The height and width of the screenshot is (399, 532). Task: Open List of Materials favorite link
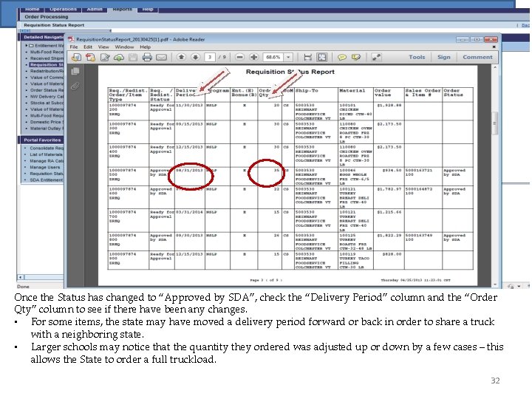pos(47,154)
